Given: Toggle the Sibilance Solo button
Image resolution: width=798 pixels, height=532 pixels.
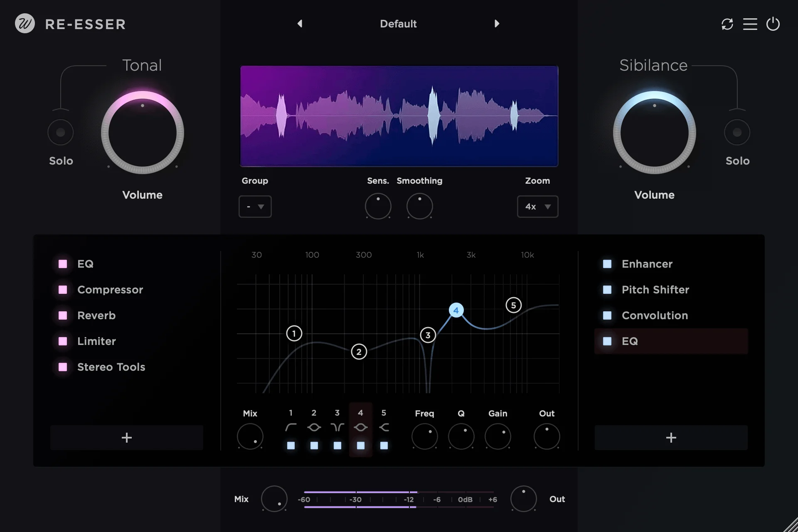Looking at the screenshot, I should [x=737, y=132].
